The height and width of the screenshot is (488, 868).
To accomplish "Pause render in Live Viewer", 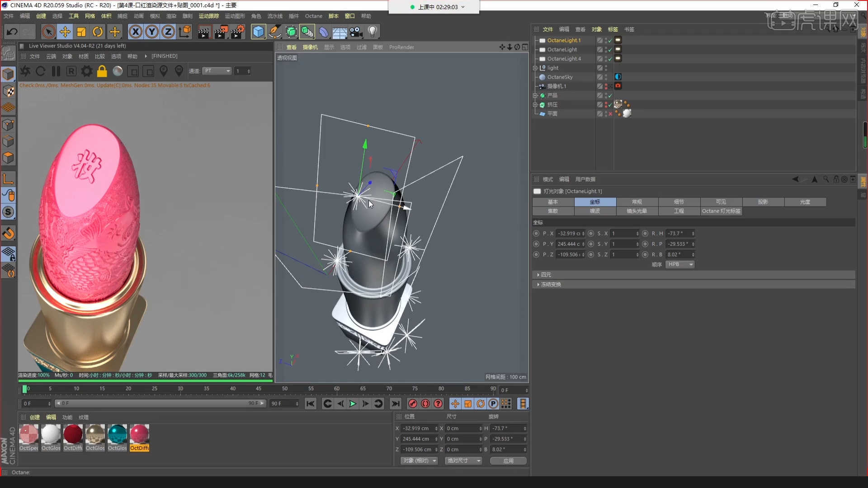I will click(56, 71).
